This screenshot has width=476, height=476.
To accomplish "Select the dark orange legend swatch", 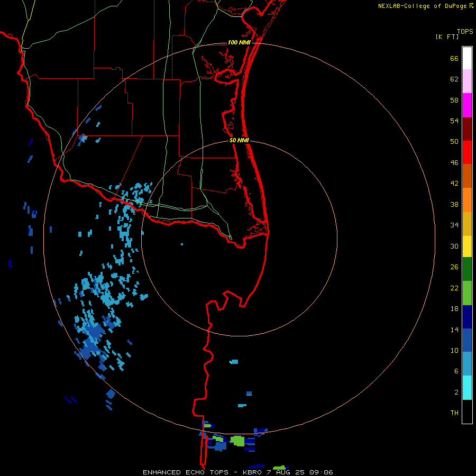I will [x=467, y=176].
